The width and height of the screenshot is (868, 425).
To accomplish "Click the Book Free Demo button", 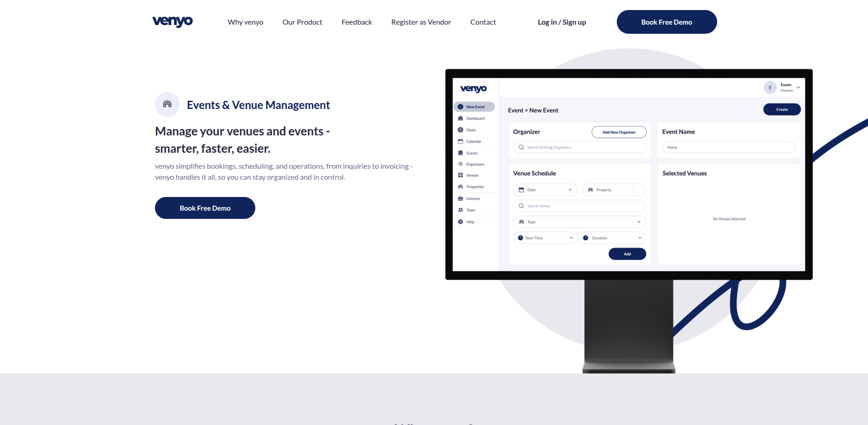I will (x=666, y=21).
